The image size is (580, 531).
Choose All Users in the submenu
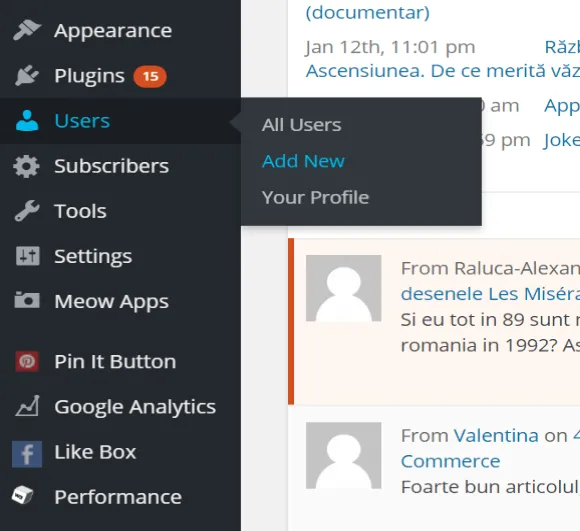[301, 125]
